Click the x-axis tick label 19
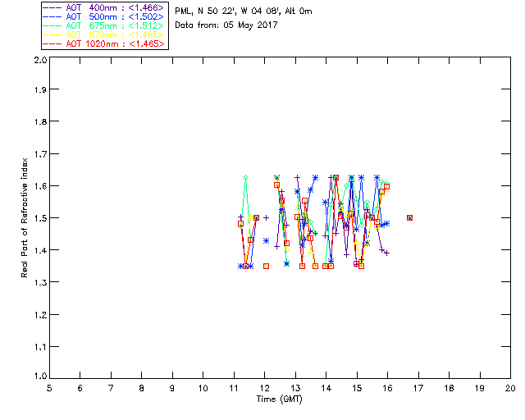 [x=480, y=388]
